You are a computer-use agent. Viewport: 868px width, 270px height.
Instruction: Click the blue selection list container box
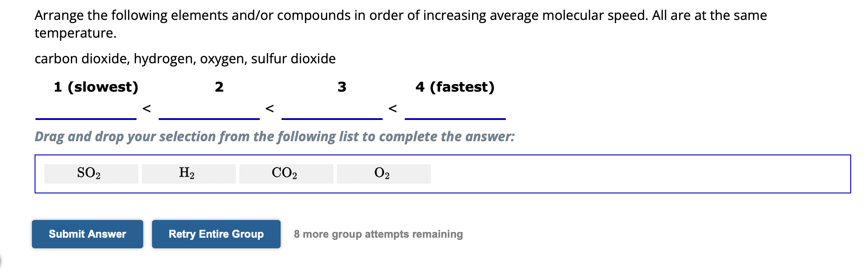[x=443, y=174]
